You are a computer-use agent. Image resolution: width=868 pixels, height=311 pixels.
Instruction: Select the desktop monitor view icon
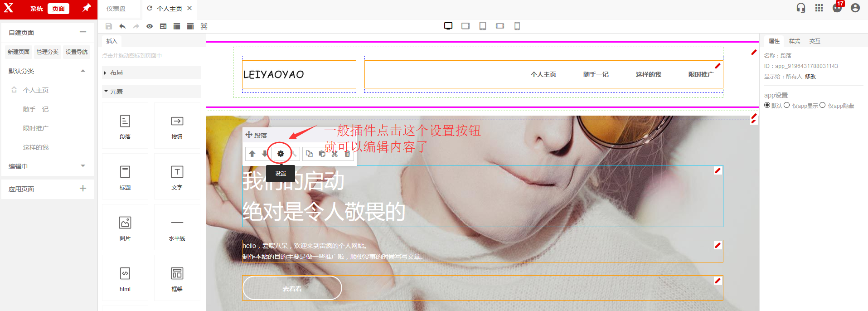coord(448,26)
